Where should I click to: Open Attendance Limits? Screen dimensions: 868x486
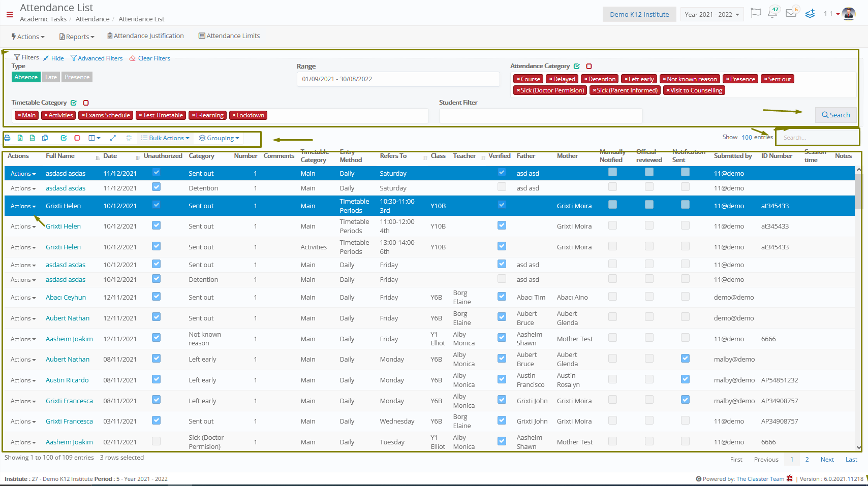[229, 36]
